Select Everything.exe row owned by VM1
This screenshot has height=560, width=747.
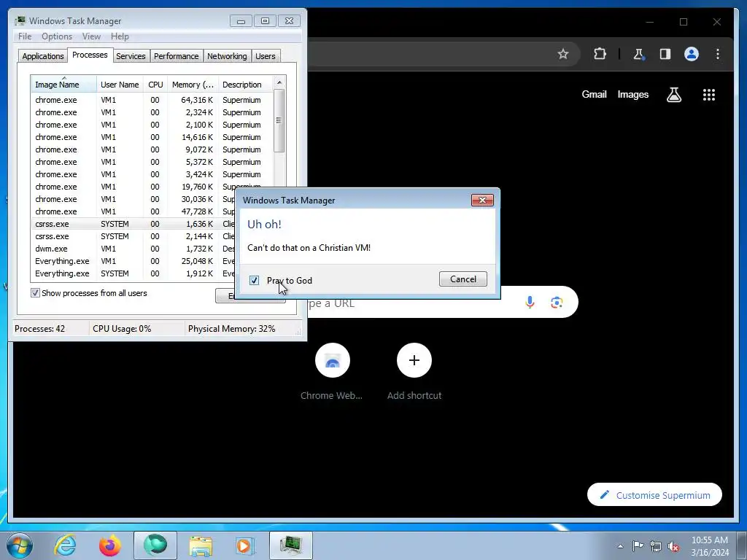(x=133, y=261)
